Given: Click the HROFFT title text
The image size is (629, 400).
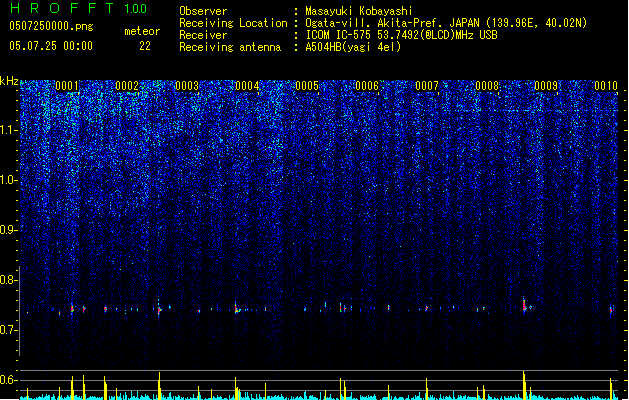Looking at the screenshot, I should (x=62, y=8).
